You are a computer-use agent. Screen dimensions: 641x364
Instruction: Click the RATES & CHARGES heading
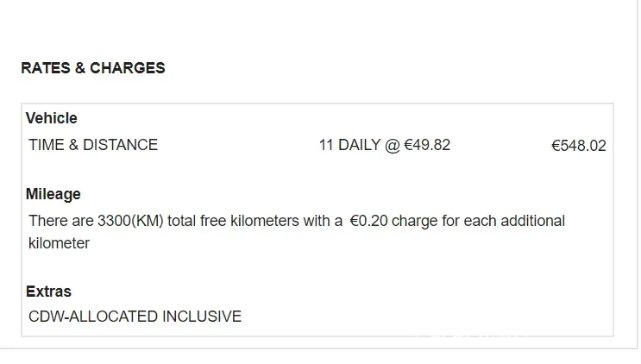click(x=93, y=68)
